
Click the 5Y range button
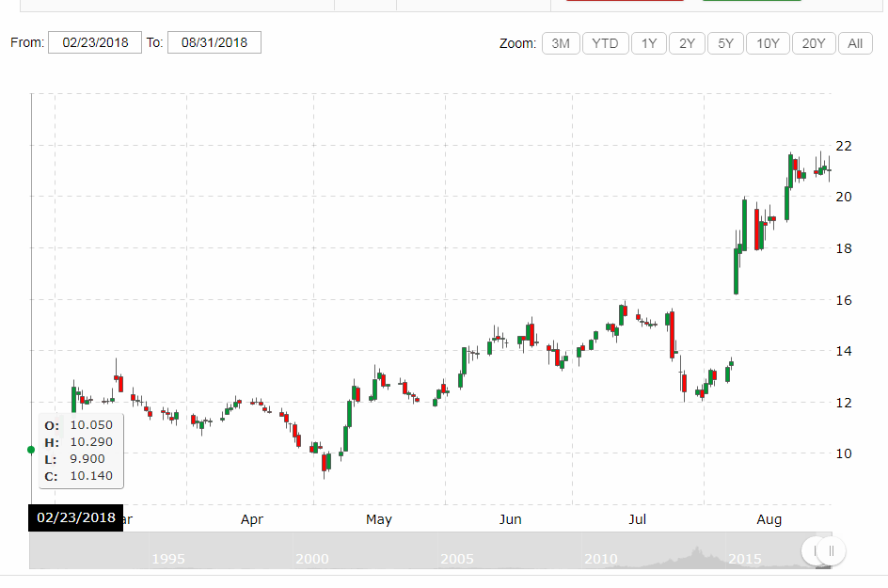point(725,42)
